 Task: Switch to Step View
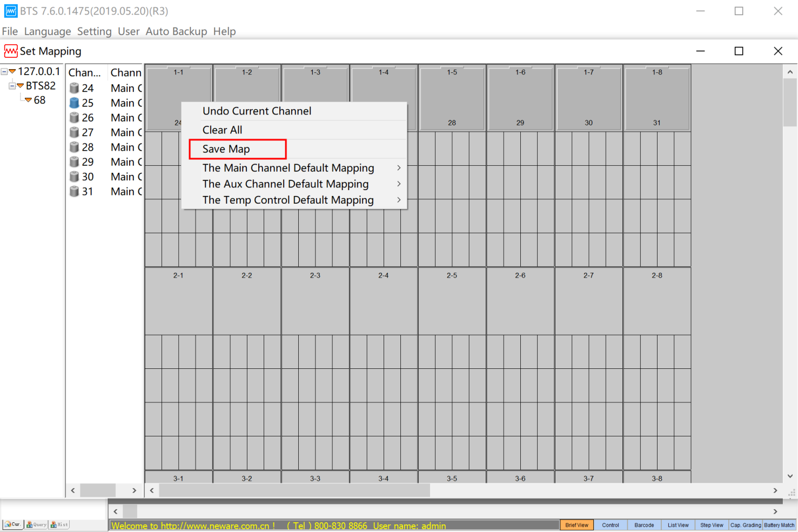click(712, 525)
